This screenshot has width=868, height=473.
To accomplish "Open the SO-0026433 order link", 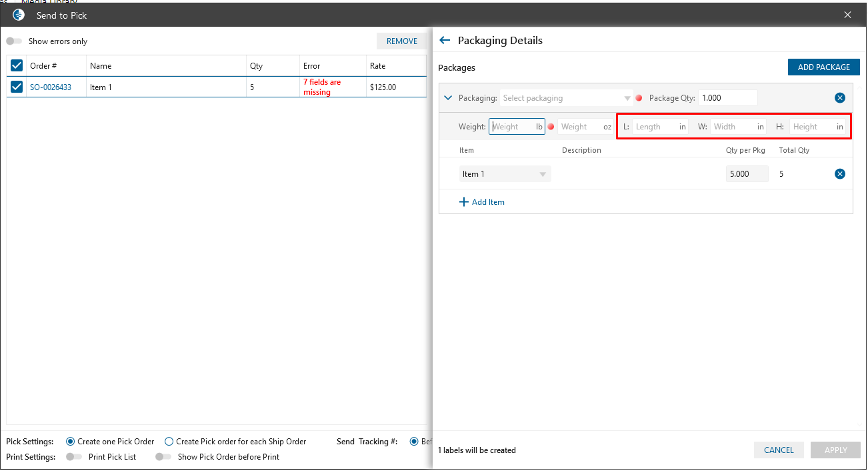I will (51, 87).
